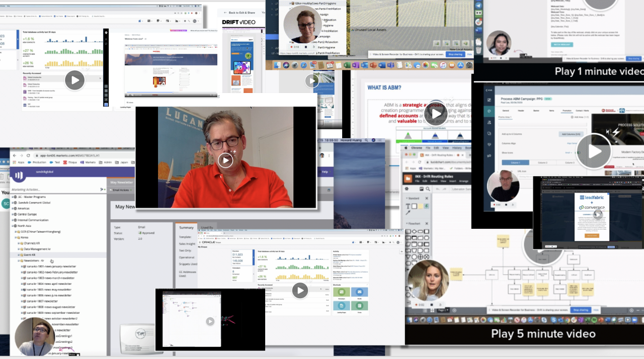Expand the Event KR folder
The width and height of the screenshot is (644, 359).
coord(19,255)
